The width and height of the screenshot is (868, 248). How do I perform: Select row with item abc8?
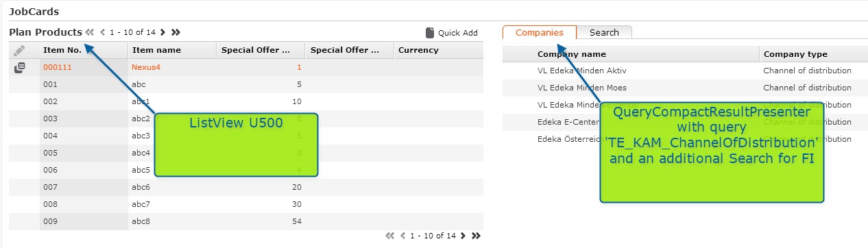(245, 221)
